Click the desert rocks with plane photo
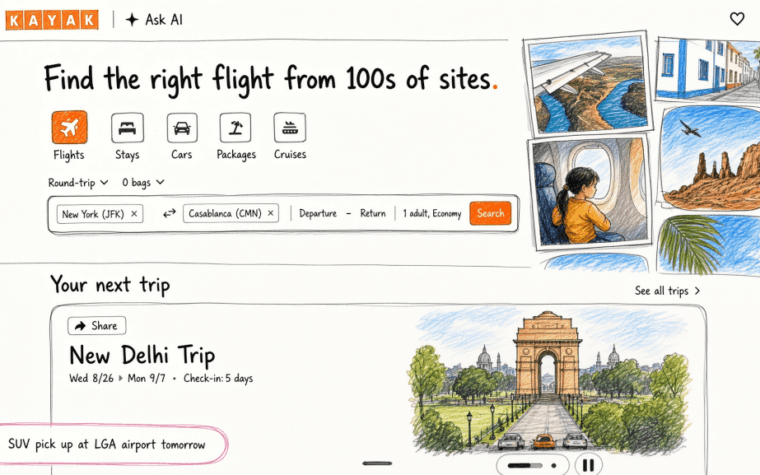The height and width of the screenshot is (475, 760). 710,158
